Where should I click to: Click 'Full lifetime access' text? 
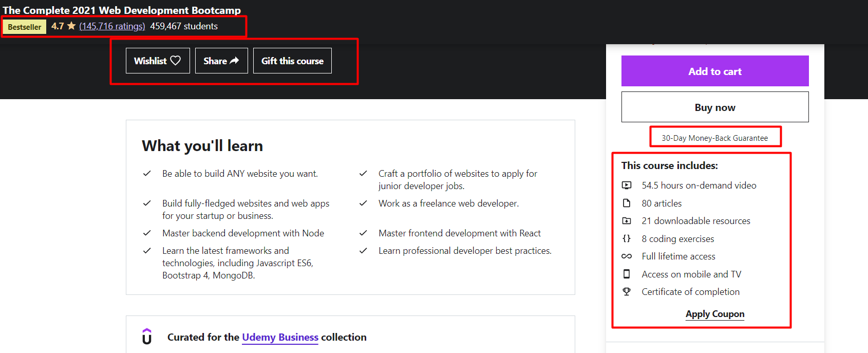tap(678, 256)
